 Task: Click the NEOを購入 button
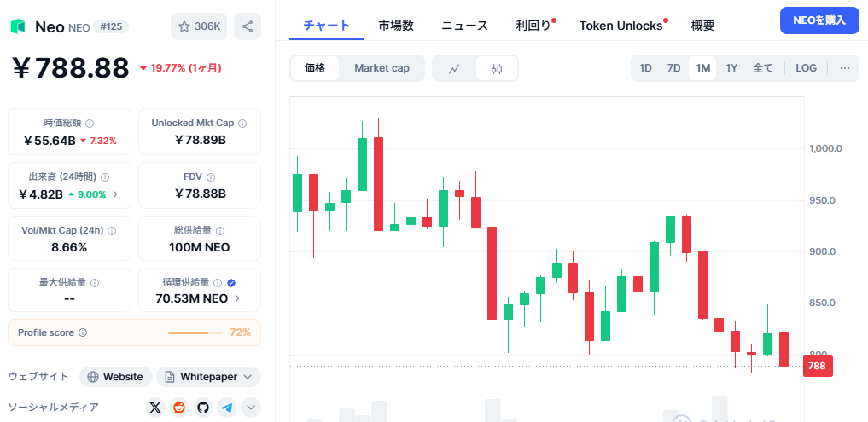[819, 20]
